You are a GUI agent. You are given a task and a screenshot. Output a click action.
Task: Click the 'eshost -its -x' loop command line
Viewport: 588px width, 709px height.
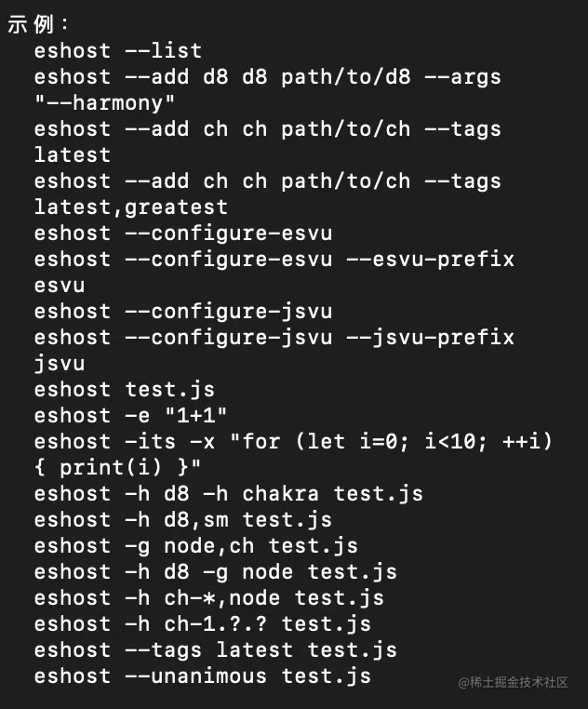click(x=293, y=441)
